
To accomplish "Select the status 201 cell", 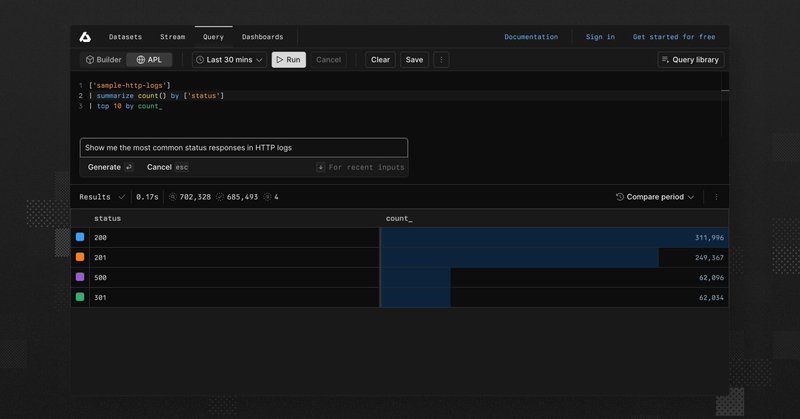I will 234,257.
